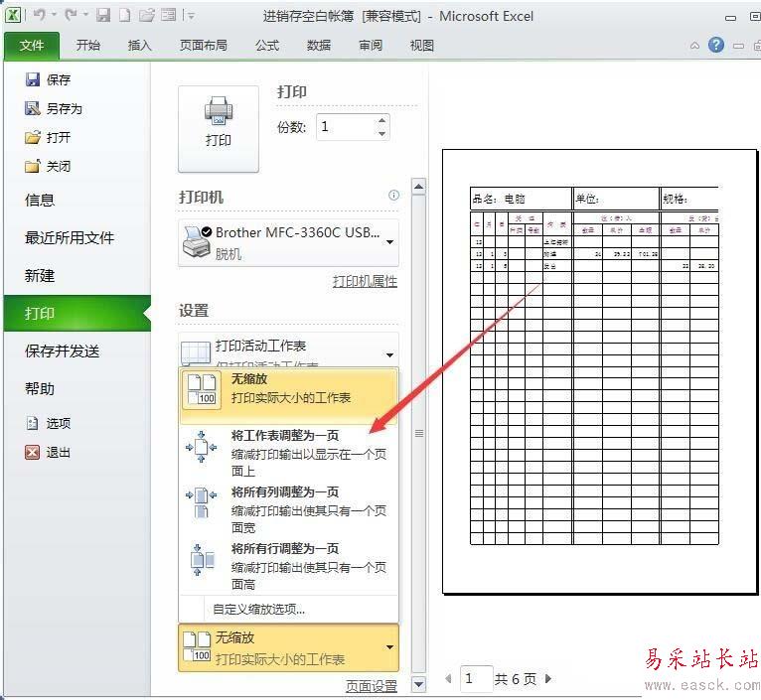Image resolution: width=761 pixels, height=700 pixels.
Task: Switch to the 开始 tab
Action: click(x=87, y=46)
